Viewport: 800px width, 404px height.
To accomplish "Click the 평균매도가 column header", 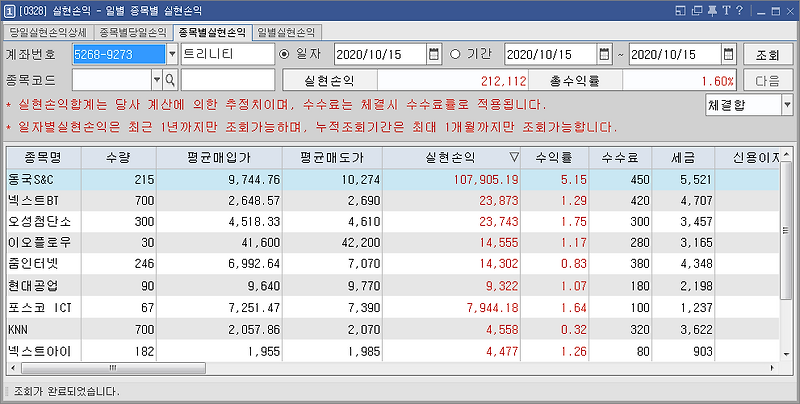I will 332,158.
